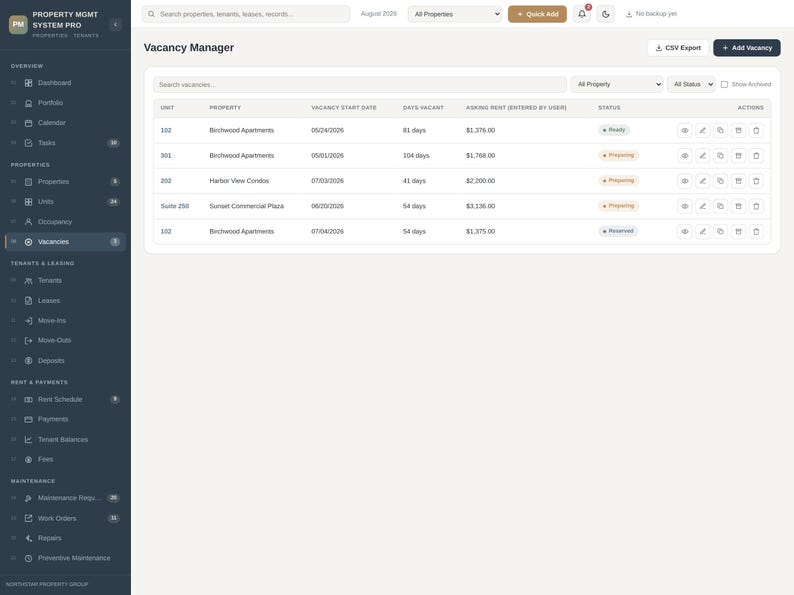Screen dimensions: 794x595
Task: Switch to dark mode
Action: point(606,14)
